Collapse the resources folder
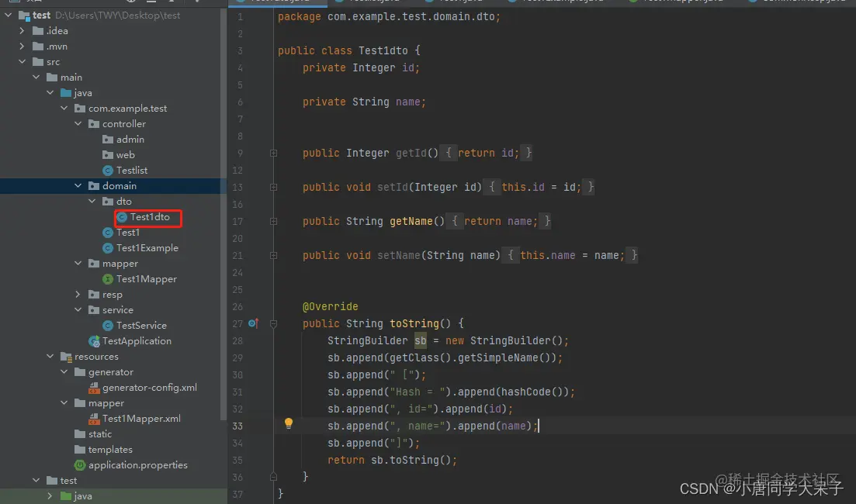This screenshot has height=504, width=856. click(x=50, y=356)
